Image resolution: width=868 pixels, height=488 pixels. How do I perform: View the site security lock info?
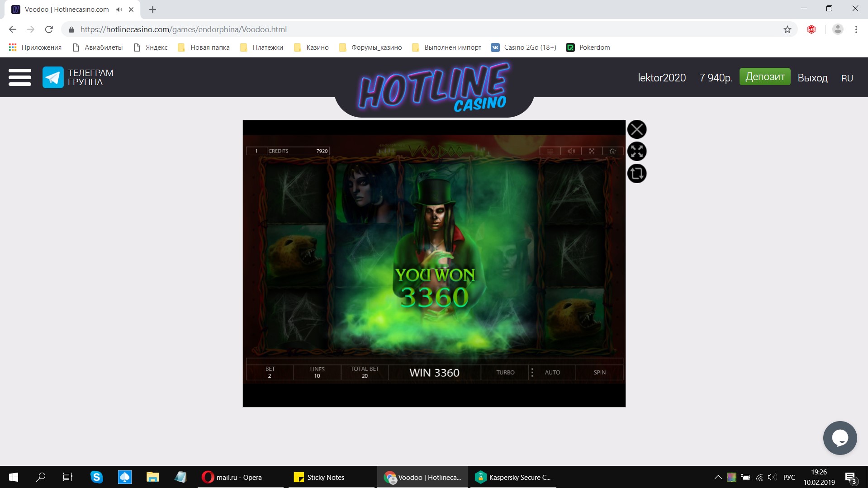click(x=71, y=29)
